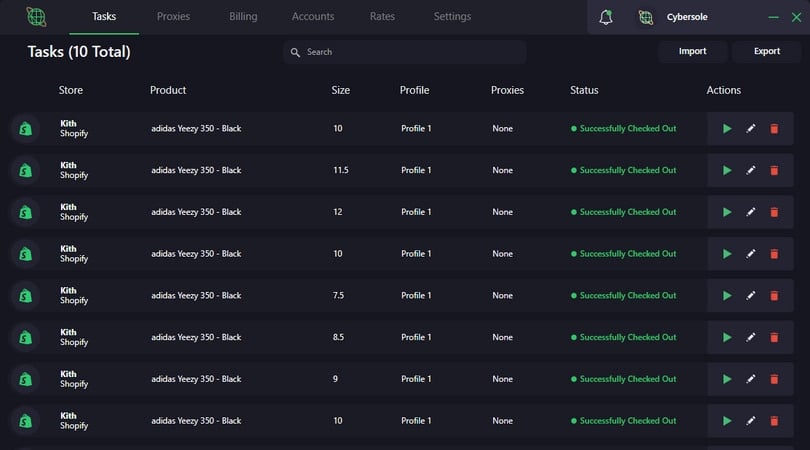Delete the size 11.5 task
Screen dimensions: 810x450
click(774, 170)
